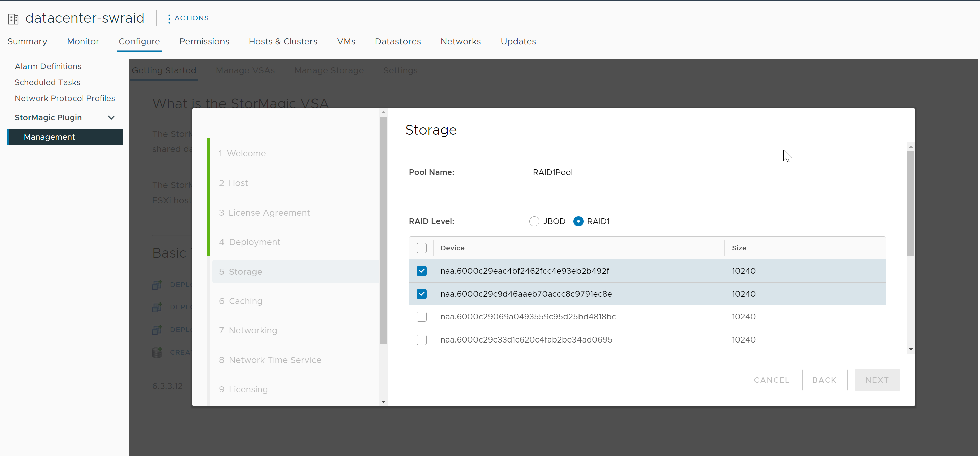Select the RAID1 radio button
The image size is (980, 456).
coord(578,221)
